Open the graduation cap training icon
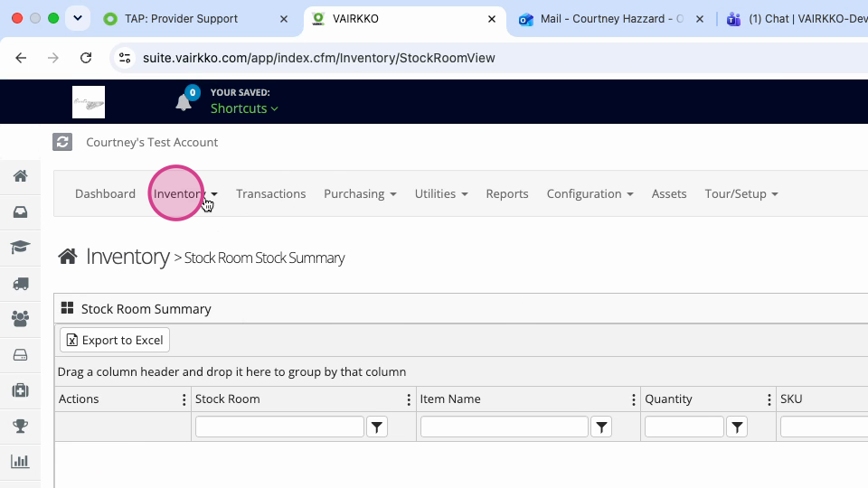 [x=21, y=248]
